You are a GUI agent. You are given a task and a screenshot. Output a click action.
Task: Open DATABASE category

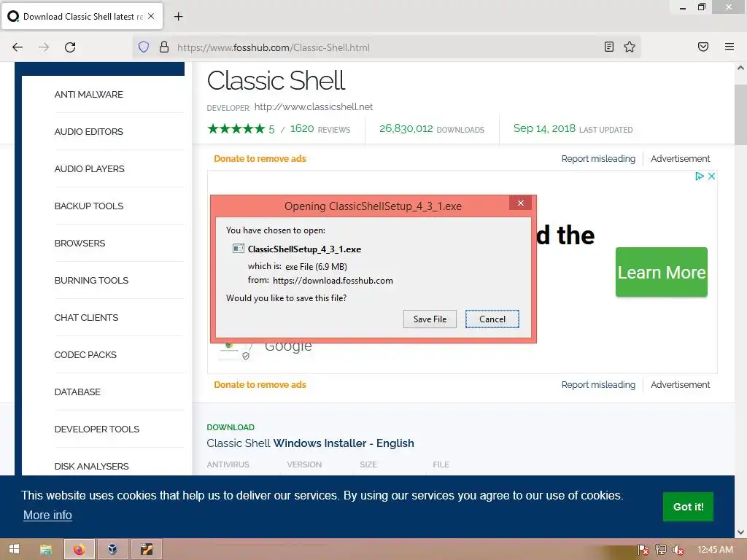click(x=77, y=392)
